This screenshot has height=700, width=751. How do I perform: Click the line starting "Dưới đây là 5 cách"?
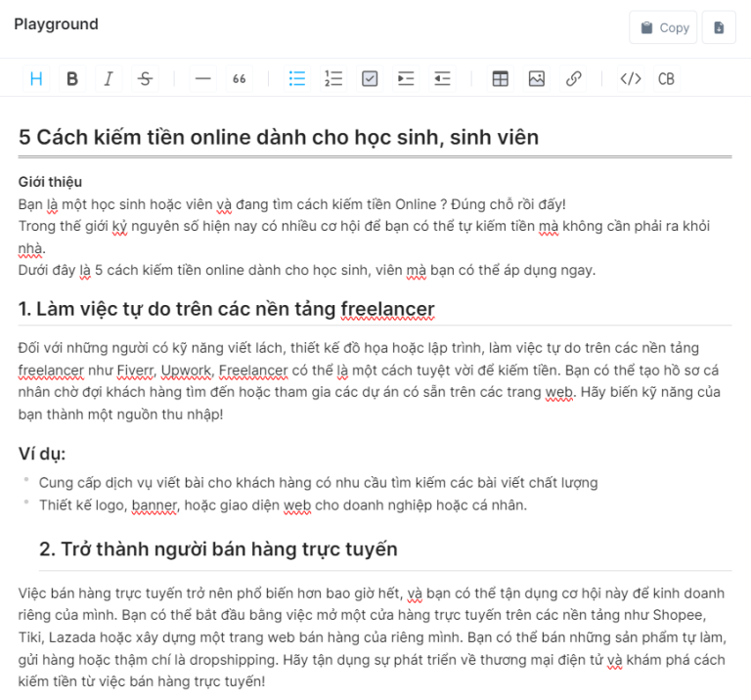(307, 271)
